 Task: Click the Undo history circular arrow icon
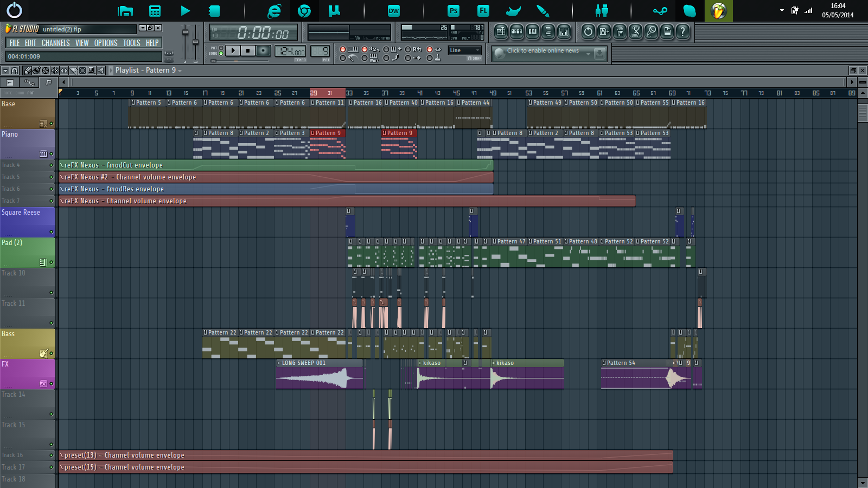pyautogui.click(x=588, y=32)
